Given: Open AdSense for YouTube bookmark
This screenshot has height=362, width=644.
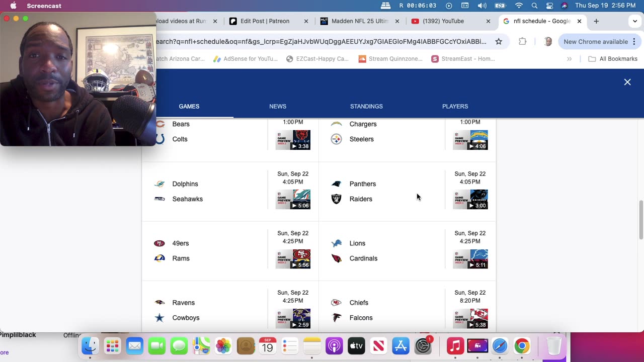Looking at the screenshot, I should pos(245,59).
